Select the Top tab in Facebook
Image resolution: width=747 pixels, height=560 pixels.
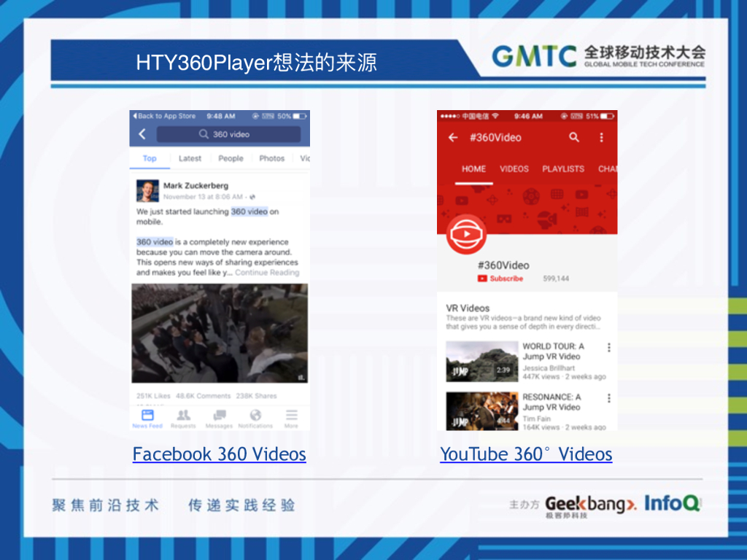click(x=150, y=158)
